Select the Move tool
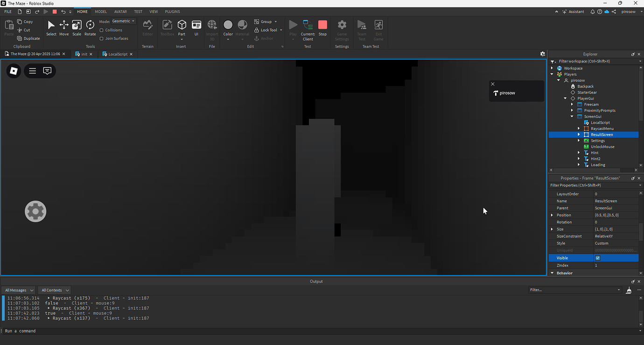The width and height of the screenshot is (644, 345). tap(63, 28)
